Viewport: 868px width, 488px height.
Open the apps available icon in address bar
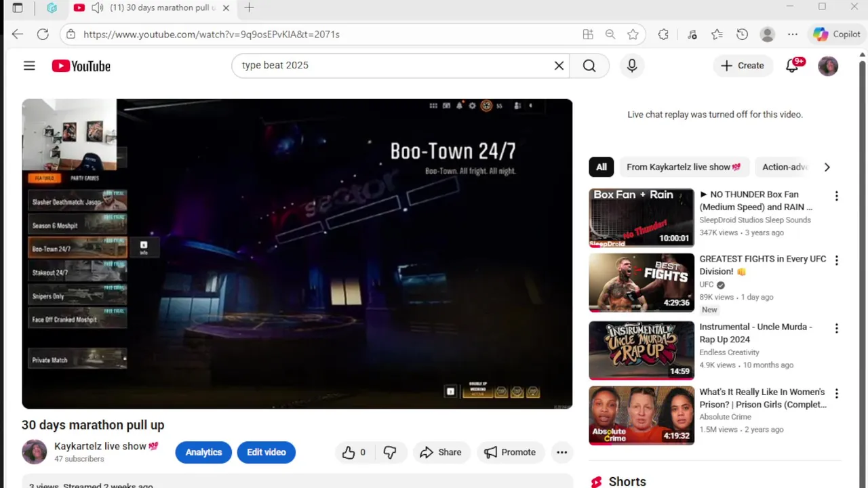pos(588,34)
